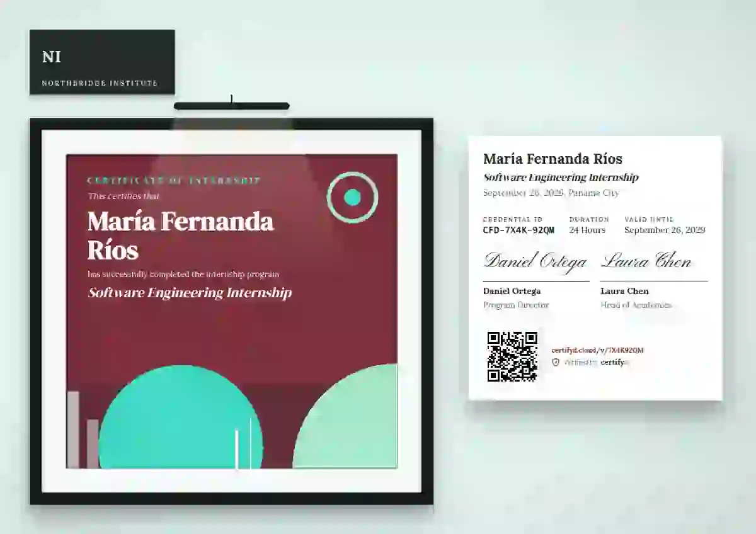Viewport: 756px width, 534px height.
Task: Click the Head of Academics title
Action: pyautogui.click(x=636, y=305)
